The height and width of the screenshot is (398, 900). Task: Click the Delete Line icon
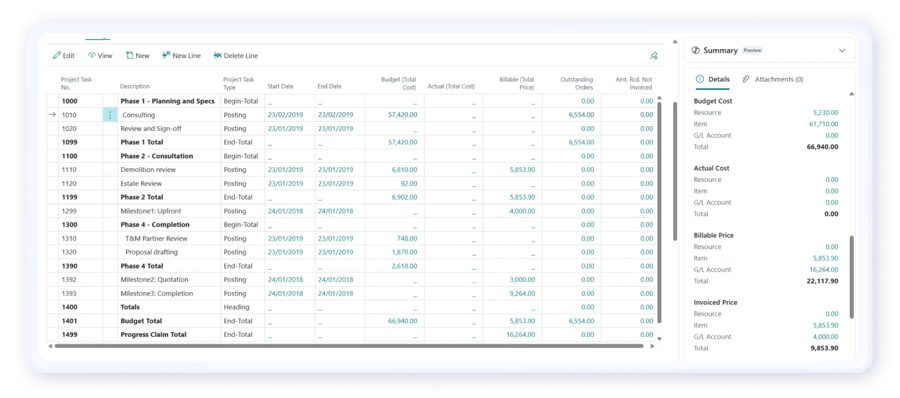218,56
